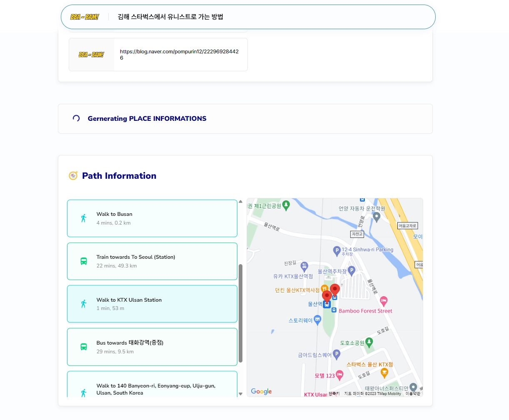Image resolution: width=509 pixels, height=420 pixels.
Task: Click the transit icon in Train towards To Seoul step
Action: [x=84, y=261]
